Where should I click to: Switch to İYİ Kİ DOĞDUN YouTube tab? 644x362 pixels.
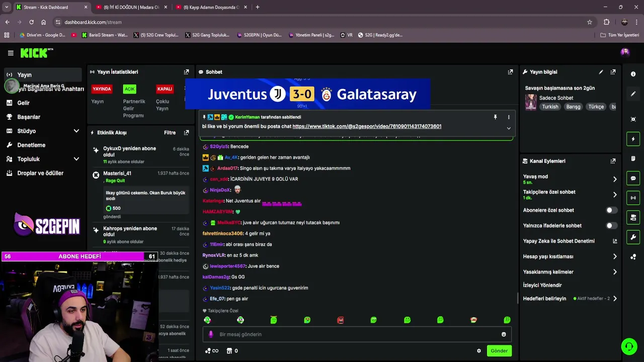pyautogui.click(x=131, y=7)
